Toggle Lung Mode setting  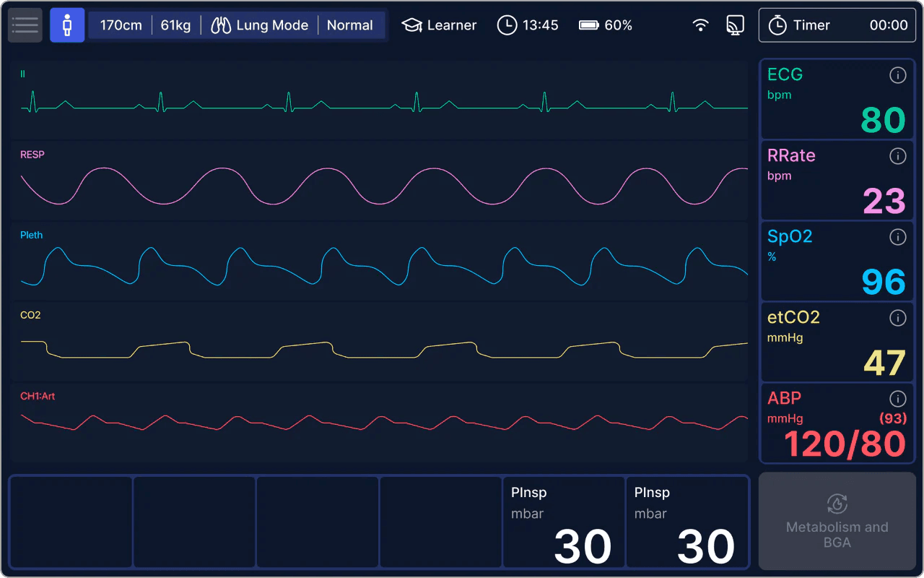click(x=260, y=25)
